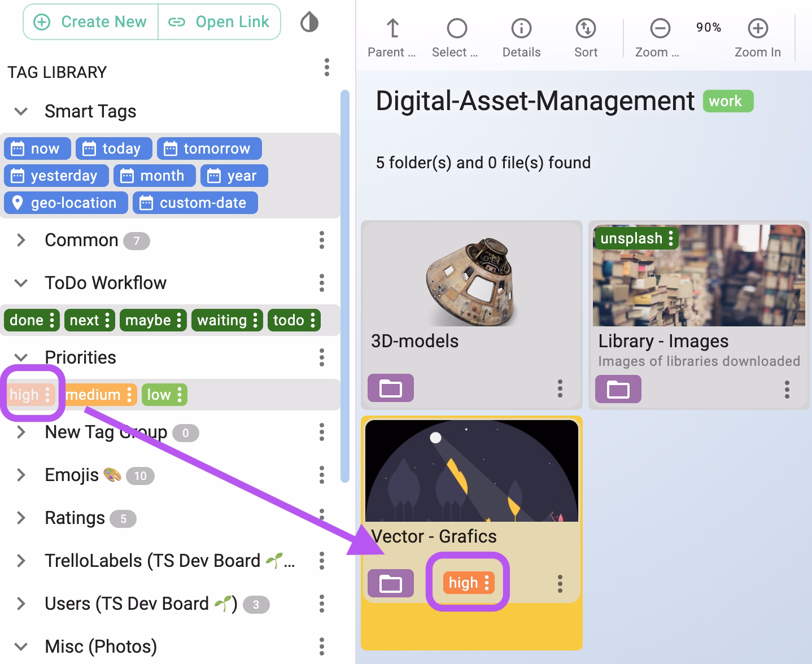Open the Library - Images folder icon
812x664 pixels.
(618, 388)
